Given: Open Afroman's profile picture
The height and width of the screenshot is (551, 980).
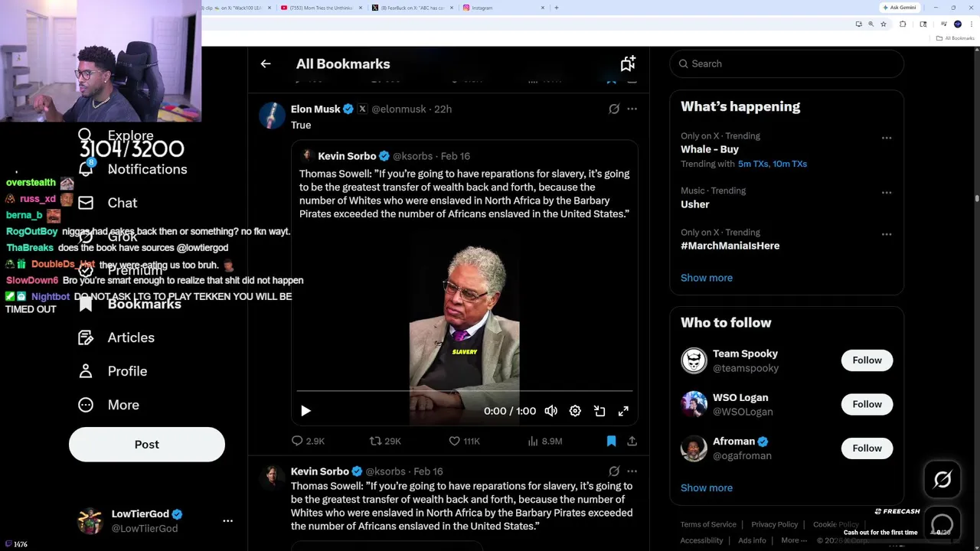Looking at the screenshot, I should 694,448.
